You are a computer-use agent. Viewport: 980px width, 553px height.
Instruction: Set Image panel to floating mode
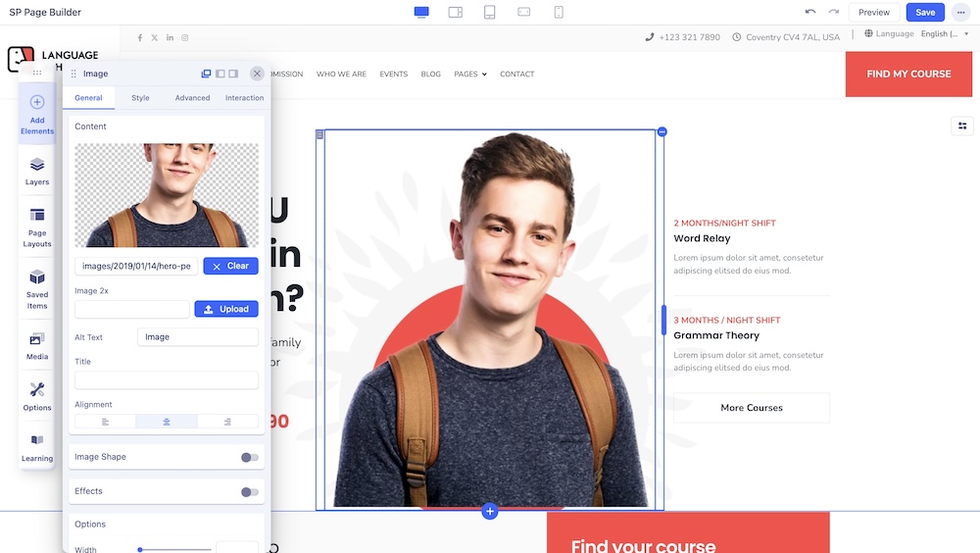tap(206, 74)
